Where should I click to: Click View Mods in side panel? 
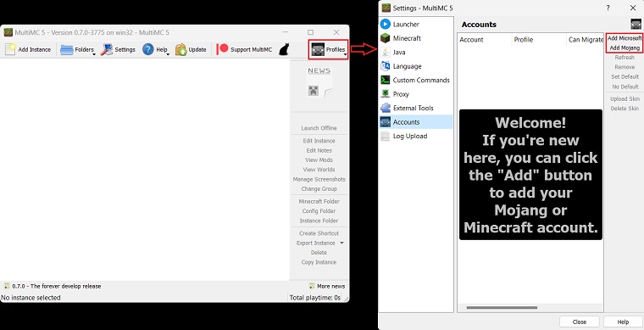(x=319, y=159)
